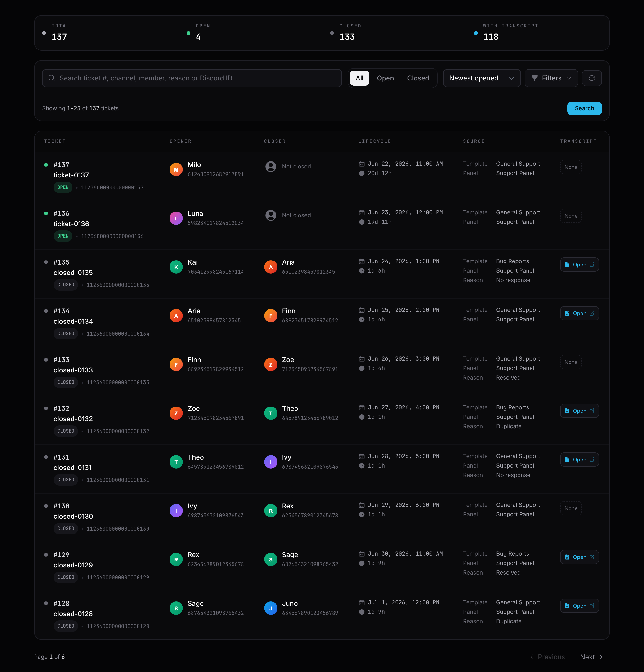Click the Not closed placeholder avatar in #137

click(x=271, y=167)
